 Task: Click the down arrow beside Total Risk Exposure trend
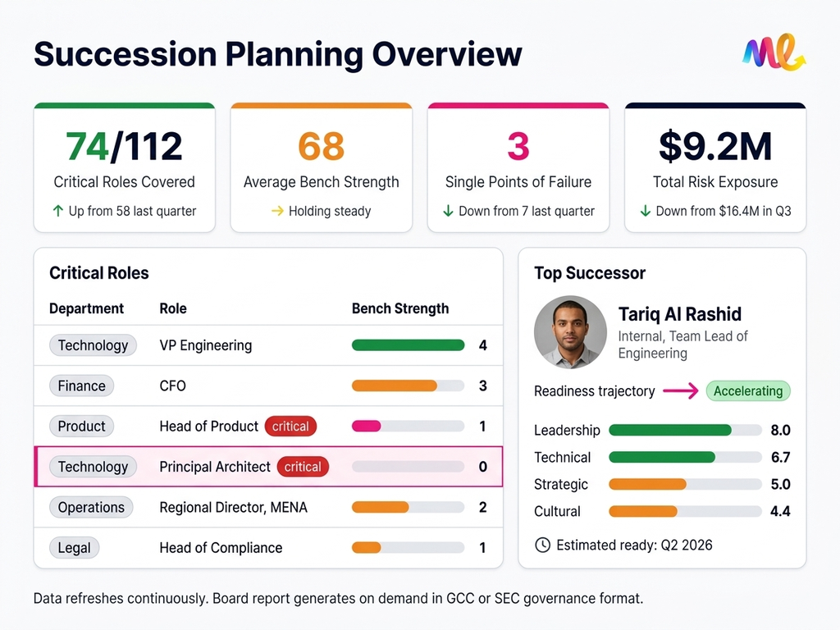[646, 211]
